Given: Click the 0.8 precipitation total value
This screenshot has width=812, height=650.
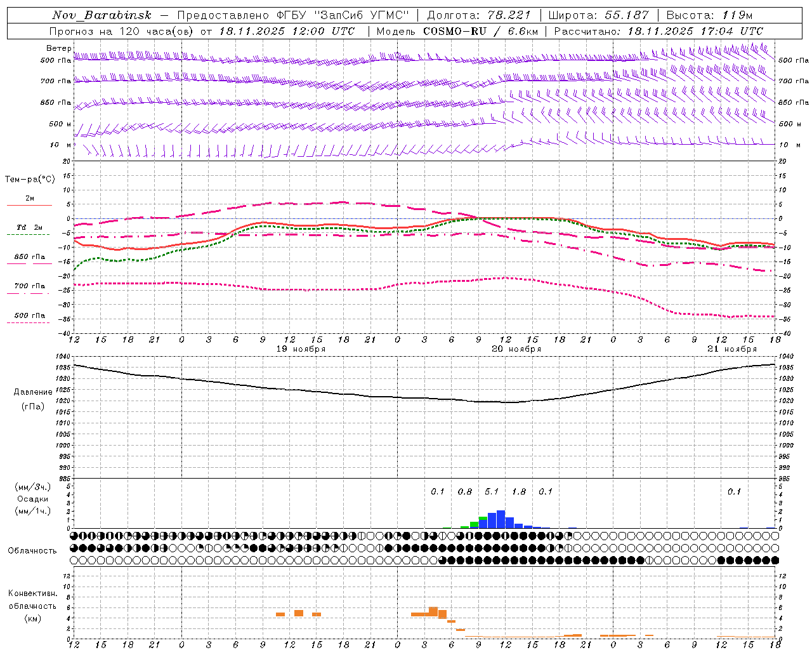Looking at the screenshot, I should (465, 491).
